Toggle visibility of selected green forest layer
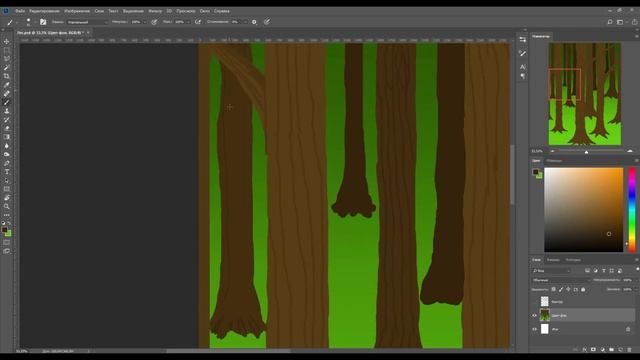The height and width of the screenshot is (360, 640). tap(534, 316)
